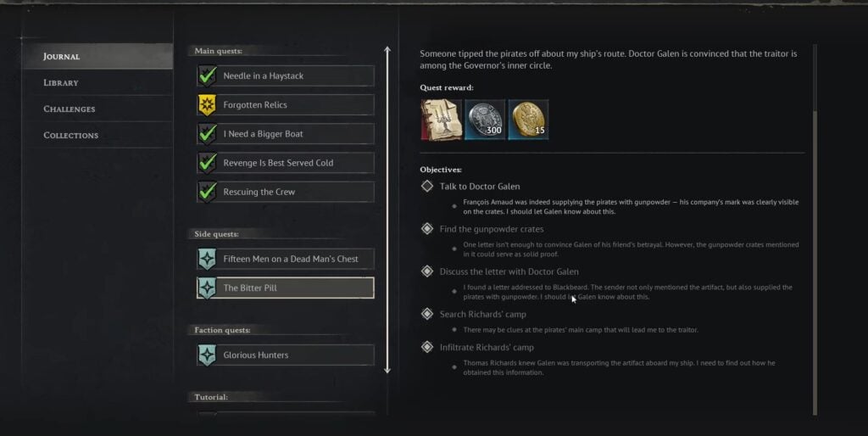Click the 300 silver coin reward icon
Image resolution: width=868 pixels, height=436 pixels.
[x=485, y=120]
